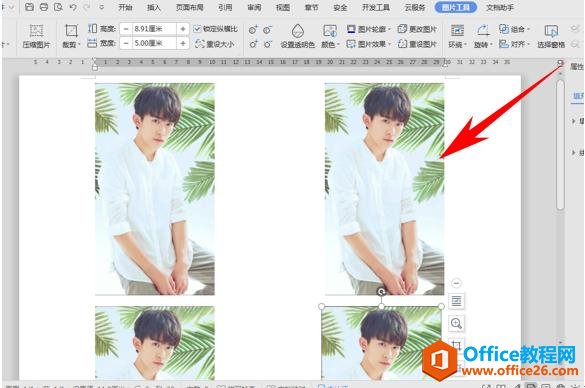Click Set Transparent Color (设置透明色) droplet icon
The image size is (585, 388).
click(x=297, y=31)
